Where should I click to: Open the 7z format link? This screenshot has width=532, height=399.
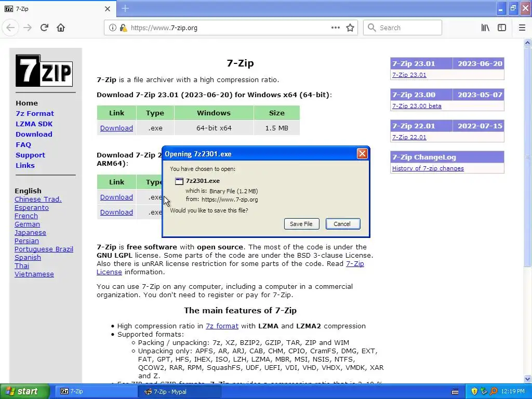point(222,326)
